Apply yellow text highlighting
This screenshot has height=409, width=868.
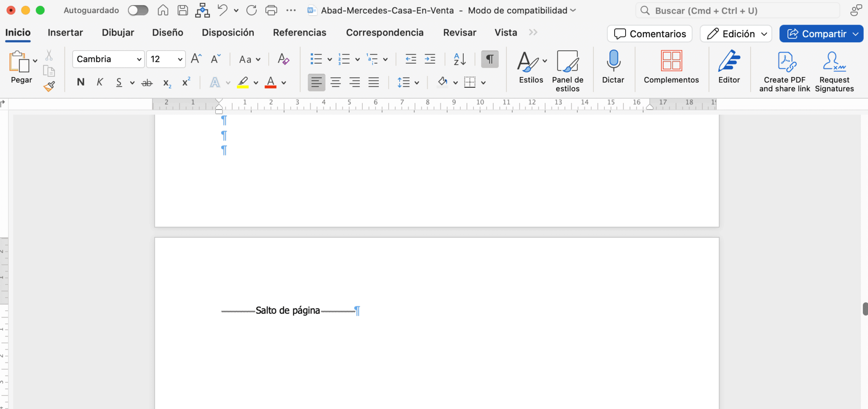[242, 82]
